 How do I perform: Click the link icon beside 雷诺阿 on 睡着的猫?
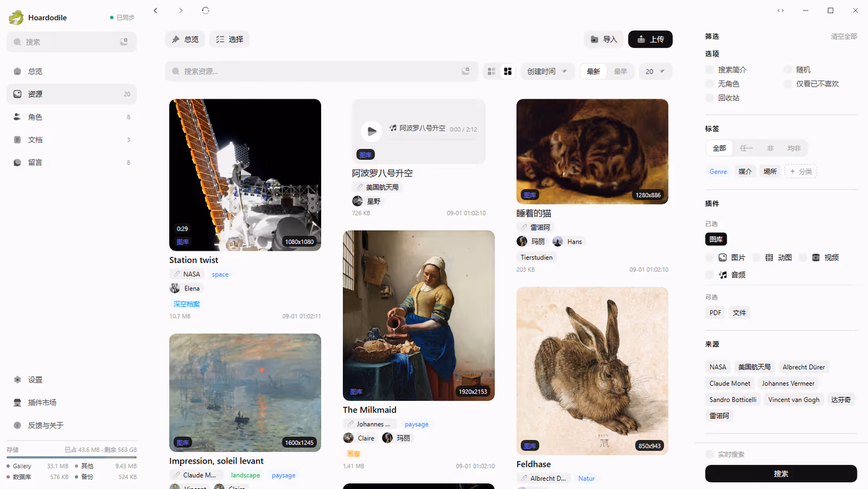tap(525, 227)
